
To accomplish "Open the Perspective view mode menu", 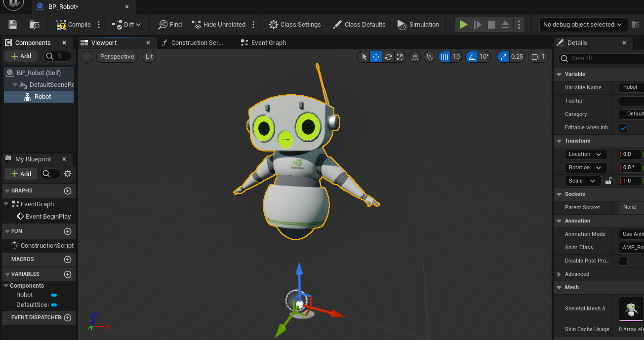I will 117,57.
